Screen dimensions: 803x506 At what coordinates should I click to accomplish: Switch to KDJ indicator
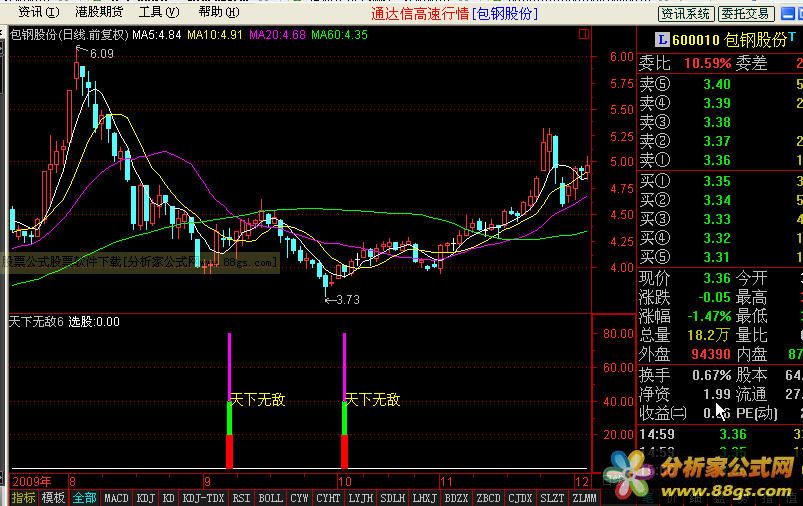coord(145,497)
